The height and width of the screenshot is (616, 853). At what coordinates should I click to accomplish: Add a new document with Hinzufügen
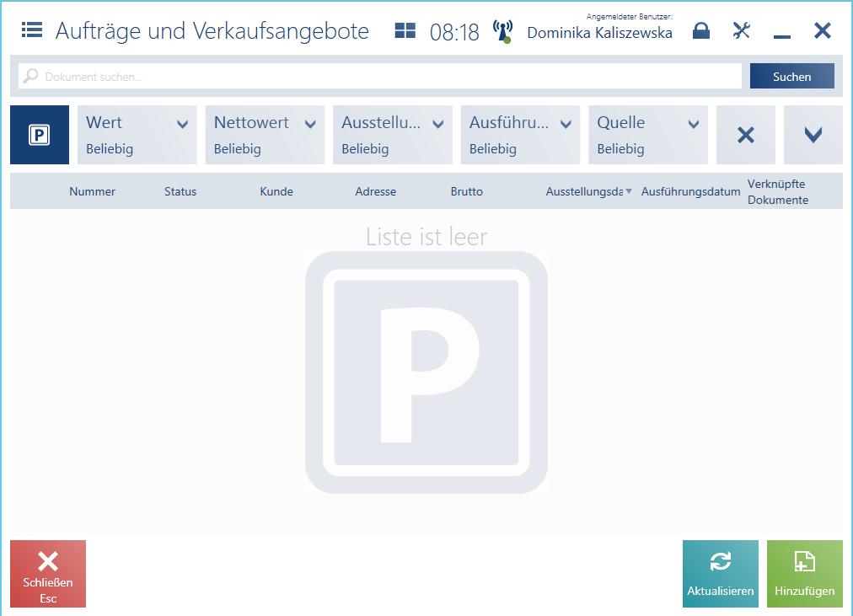tap(804, 574)
